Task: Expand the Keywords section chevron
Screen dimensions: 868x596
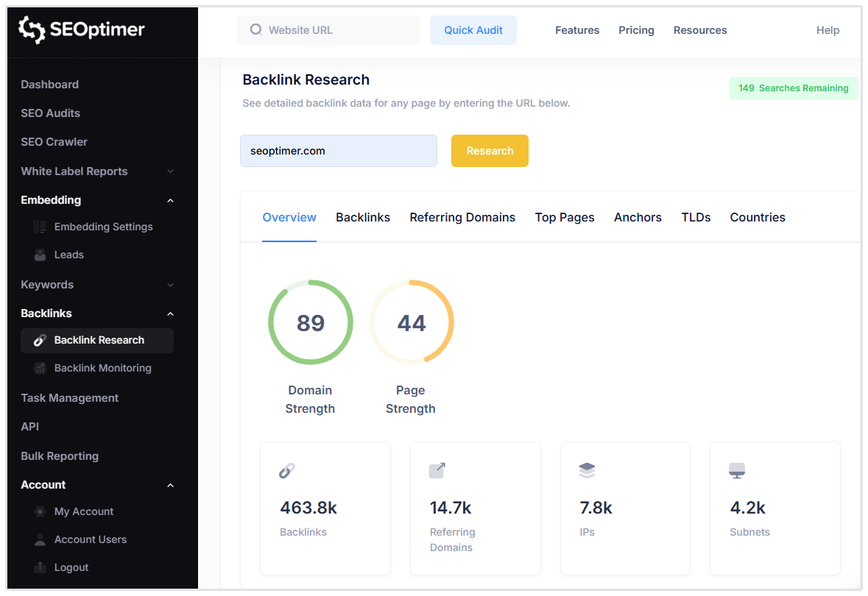Action: click(x=171, y=285)
